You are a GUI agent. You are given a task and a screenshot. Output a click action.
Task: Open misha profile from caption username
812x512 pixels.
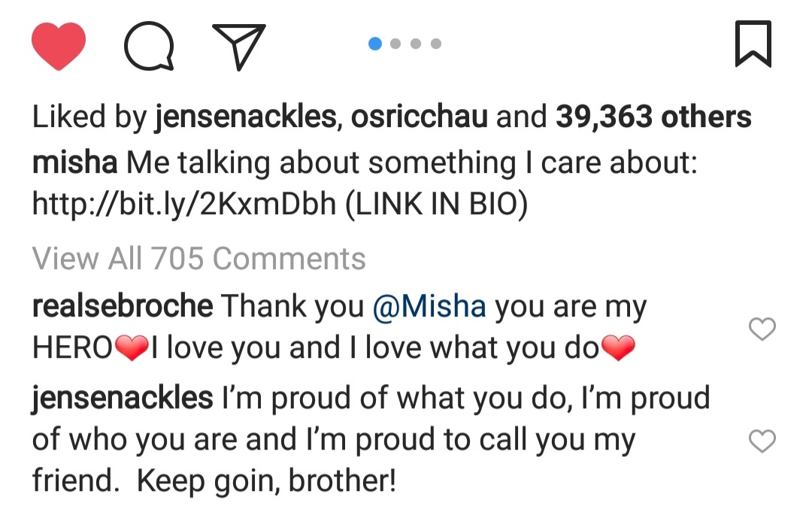[x=74, y=162]
